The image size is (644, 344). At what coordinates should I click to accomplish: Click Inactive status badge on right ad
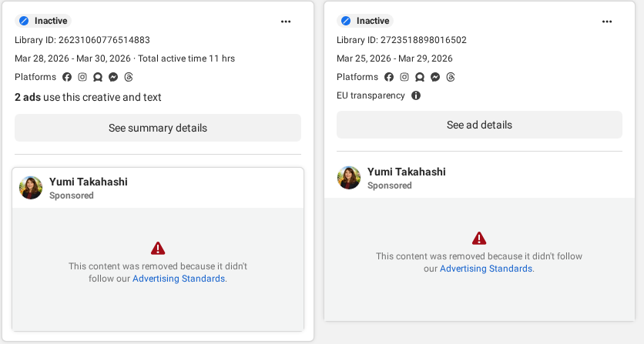tap(365, 21)
